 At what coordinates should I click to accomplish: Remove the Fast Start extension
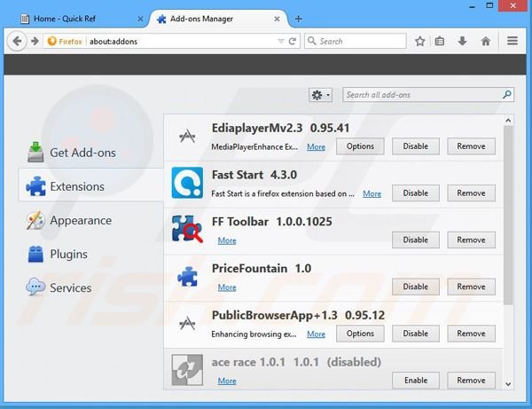(x=471, y=193)
